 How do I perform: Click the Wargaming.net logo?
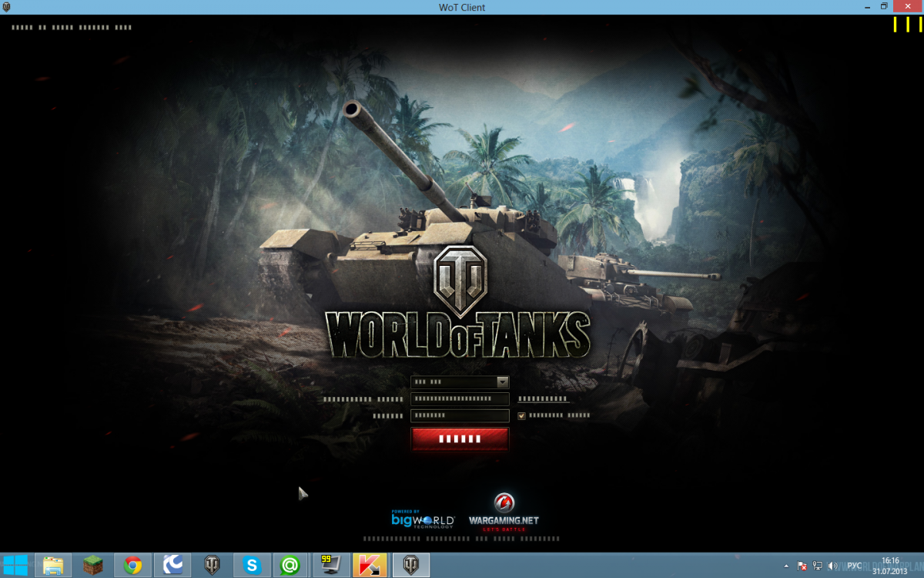(504, 514)
